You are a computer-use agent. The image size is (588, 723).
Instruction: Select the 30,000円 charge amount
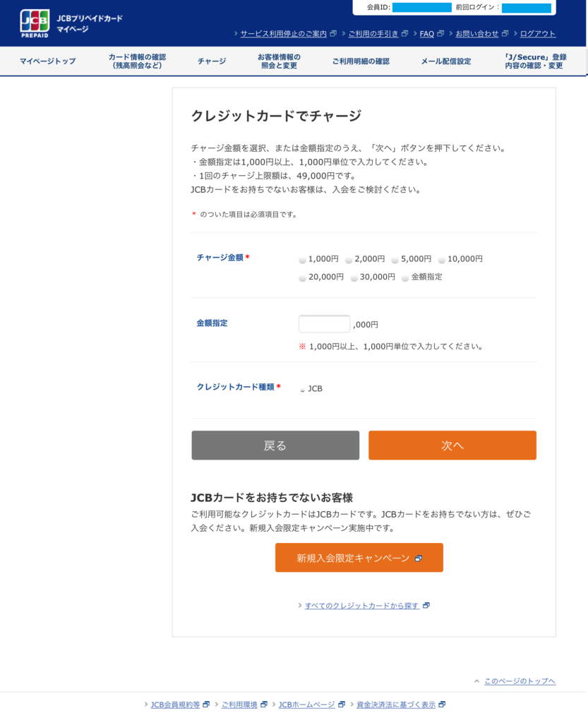(354, 278)
